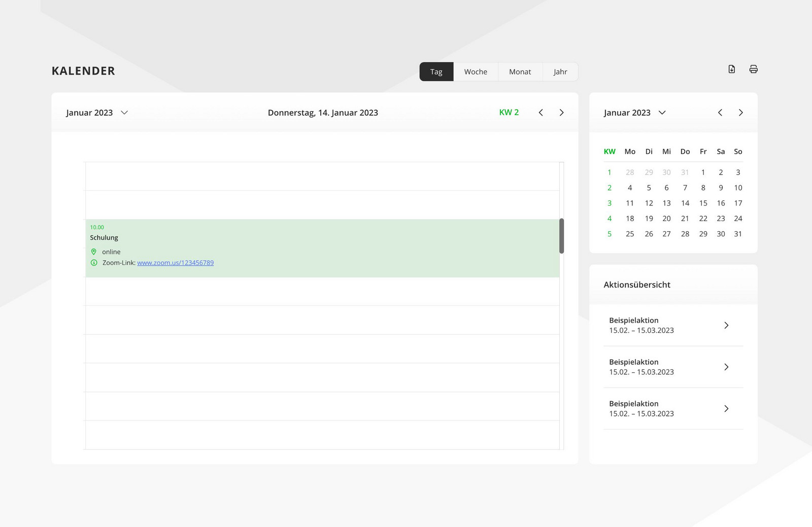Expand the second Beispielaktion entry

point(726,367)
